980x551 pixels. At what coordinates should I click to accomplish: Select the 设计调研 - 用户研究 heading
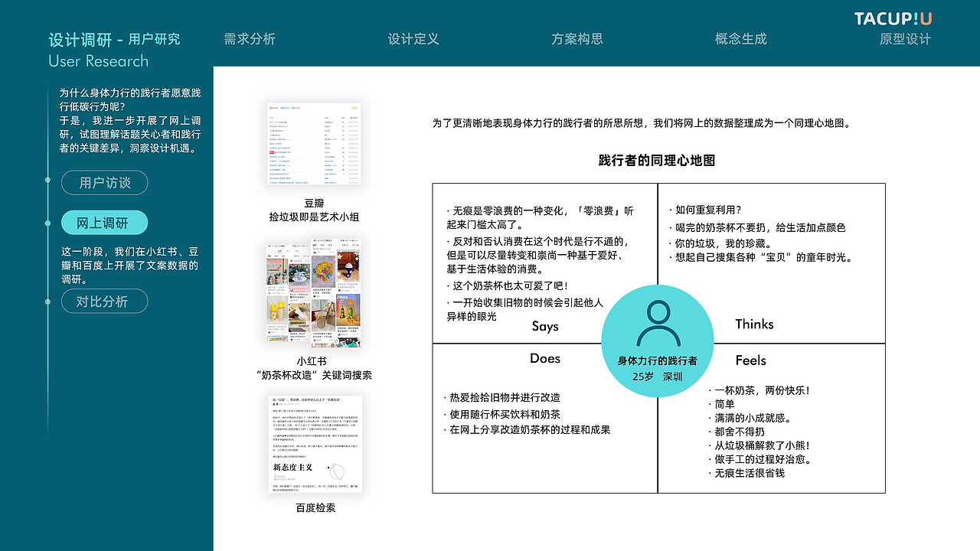click(114, 39)
